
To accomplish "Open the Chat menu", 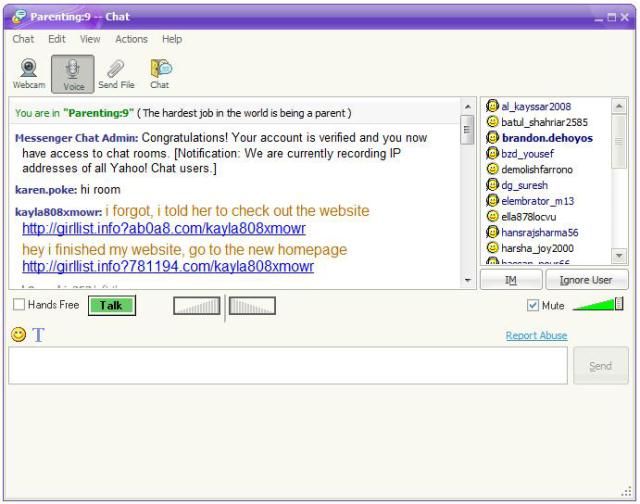I will [23, 39].
